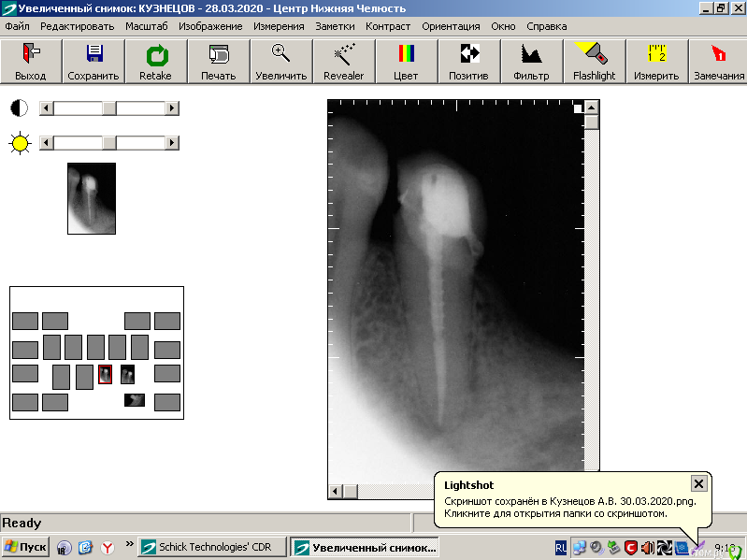Viewport: 747px width, 560px height.
Task: Expand the Ориентация menu
Action: click(450, 26)
